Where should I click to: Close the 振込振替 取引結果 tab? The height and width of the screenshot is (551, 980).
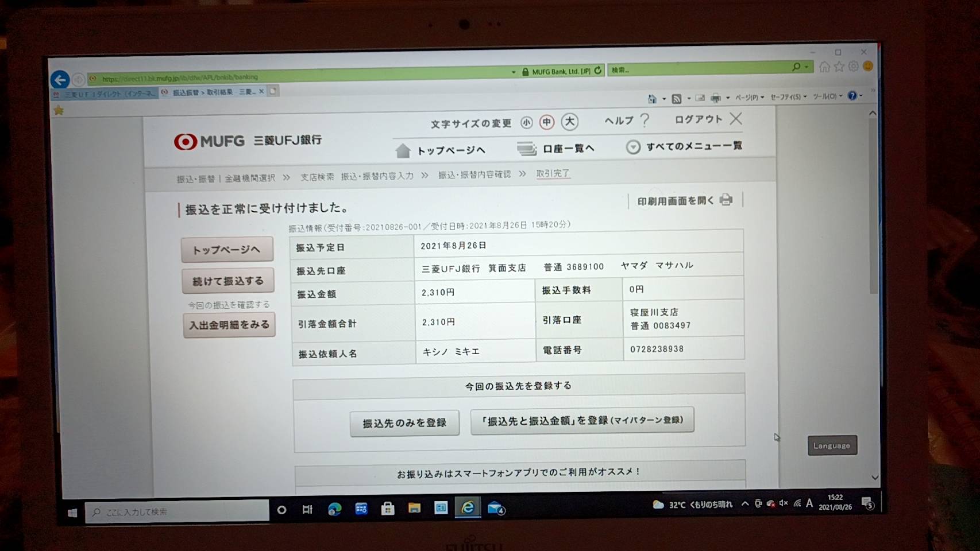tap(261, 91)
